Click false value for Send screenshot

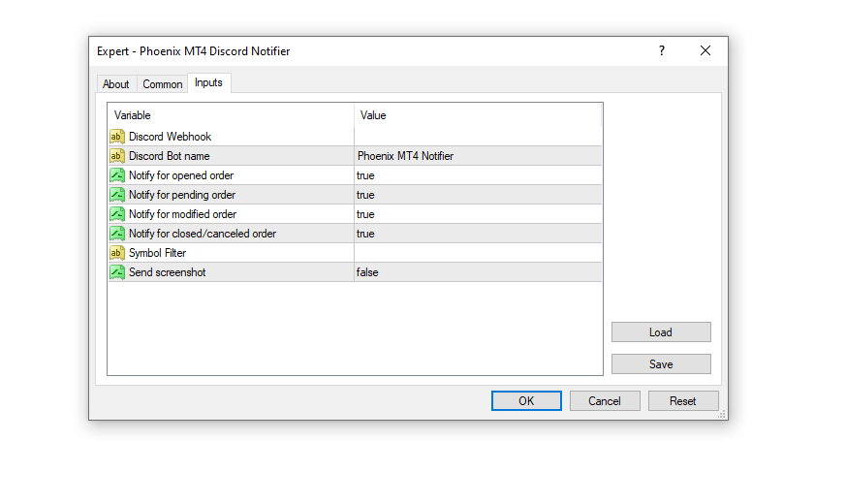478,272
